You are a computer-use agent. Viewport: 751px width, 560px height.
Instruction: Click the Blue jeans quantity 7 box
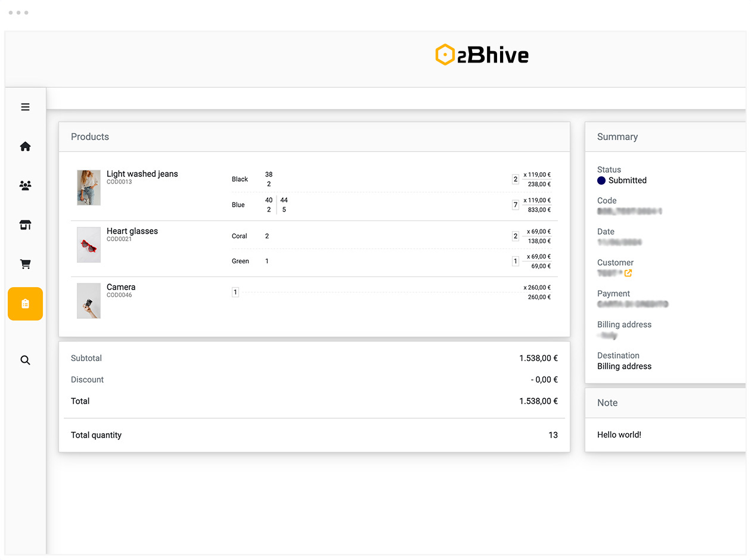tap(516, 205)
